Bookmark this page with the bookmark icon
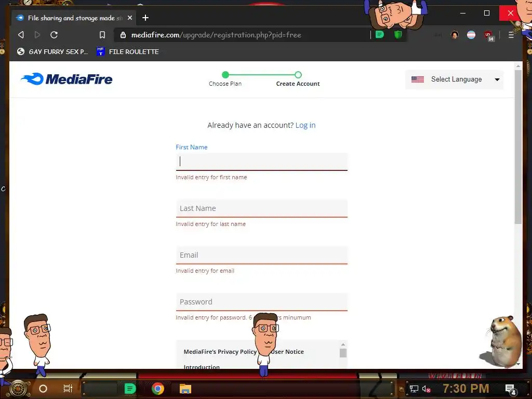Image resolution: width=532 pixels, height=399 pixels. coord(102,35)
